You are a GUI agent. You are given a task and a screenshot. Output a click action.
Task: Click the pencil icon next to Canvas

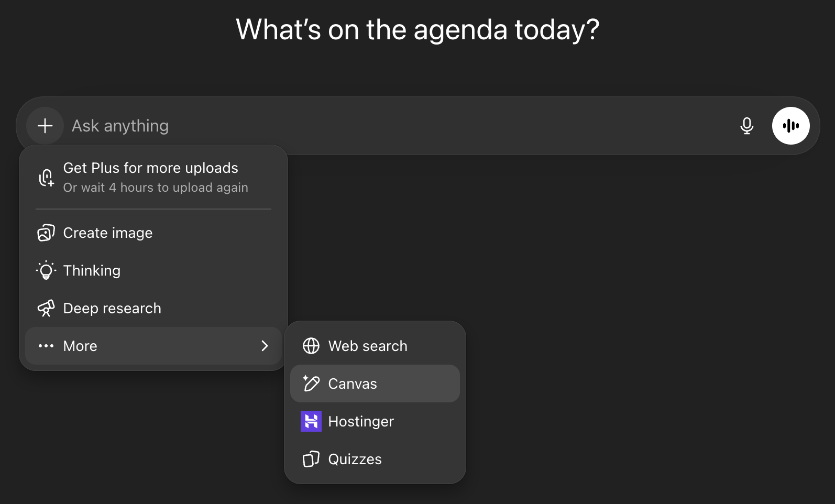click(312, 384)
